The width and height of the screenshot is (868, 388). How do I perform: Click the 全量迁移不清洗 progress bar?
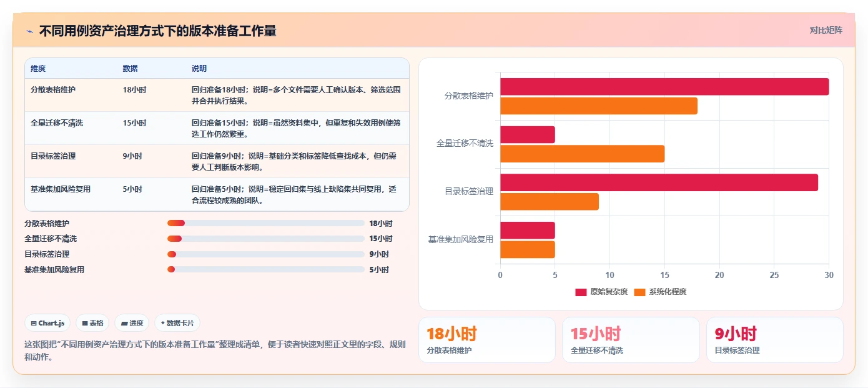[x=266, y=239]
